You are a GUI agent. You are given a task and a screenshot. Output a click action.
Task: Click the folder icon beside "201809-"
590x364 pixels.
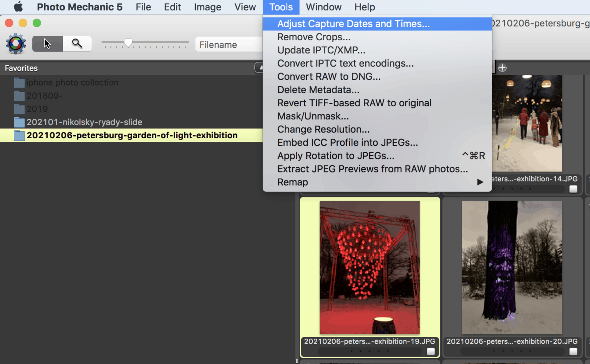tap(19, 96)
